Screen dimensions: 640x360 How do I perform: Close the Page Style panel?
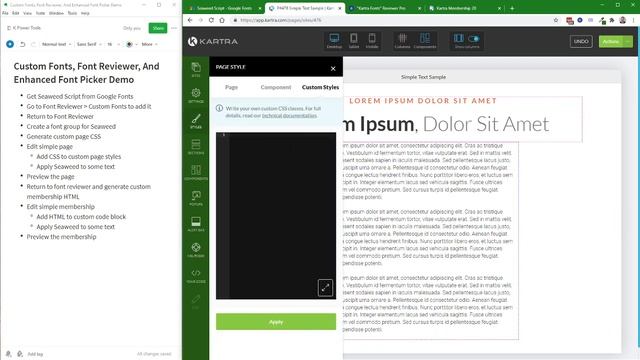(x=333, y=69)
